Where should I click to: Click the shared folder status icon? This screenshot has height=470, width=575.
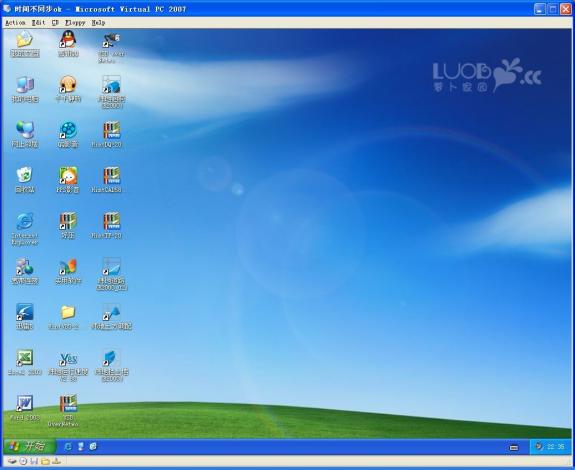(45, 461)
